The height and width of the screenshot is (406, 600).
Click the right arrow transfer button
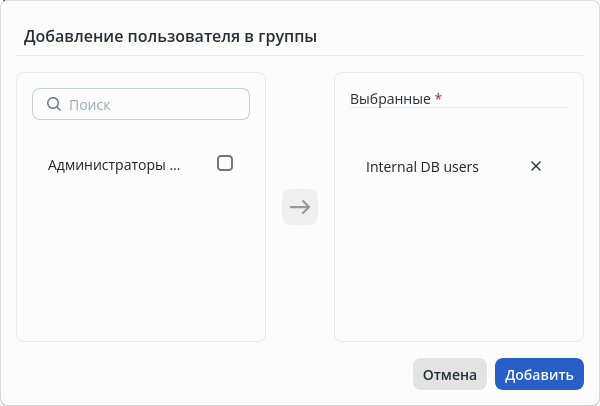click(x=300, y=207)
